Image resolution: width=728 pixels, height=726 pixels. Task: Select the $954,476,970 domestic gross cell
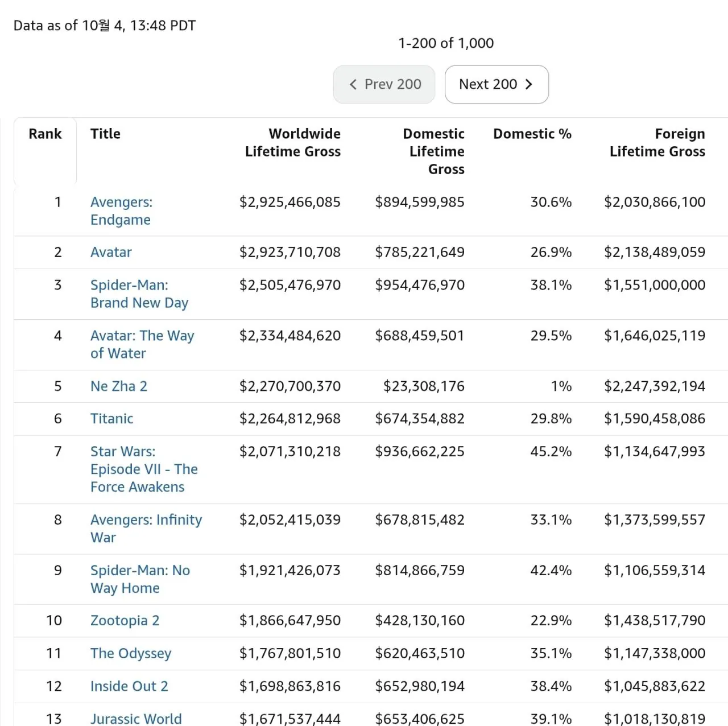(420, 285)
